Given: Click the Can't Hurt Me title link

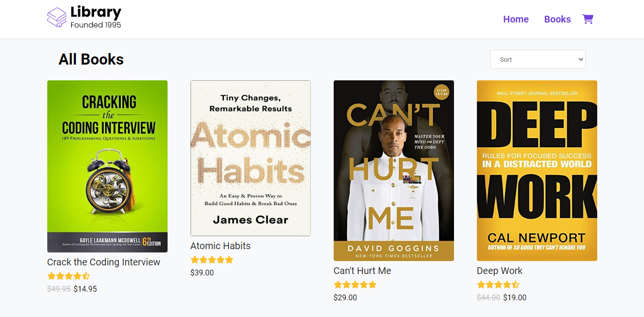Looking at the screenshot, I should click(x=362, y=271).
